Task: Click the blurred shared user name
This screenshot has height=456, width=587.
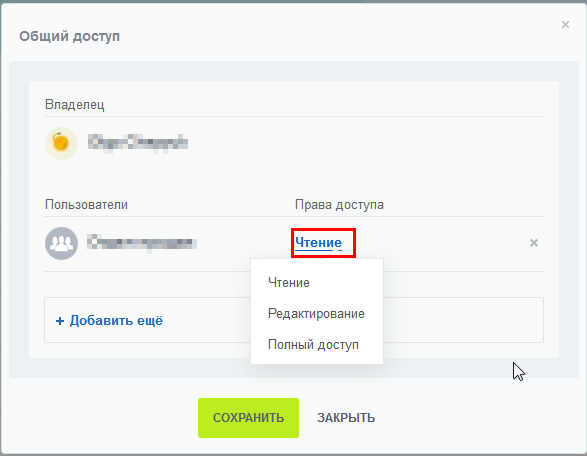Action: (x=142, y=243)
